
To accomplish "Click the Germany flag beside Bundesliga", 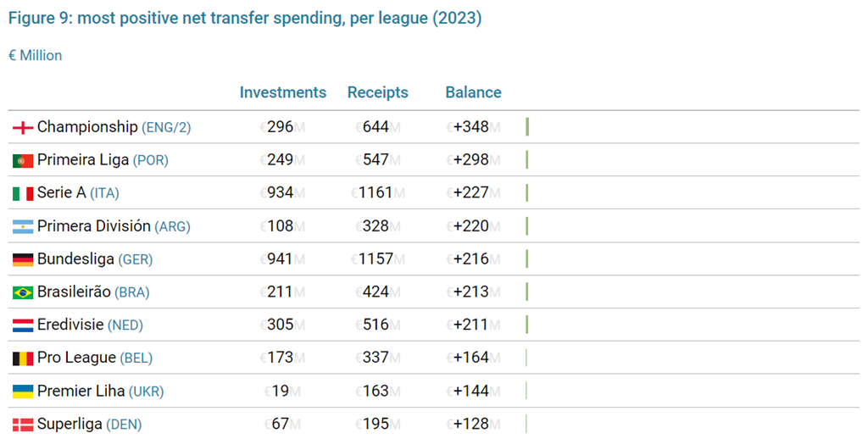I will [x=23, y=260].
